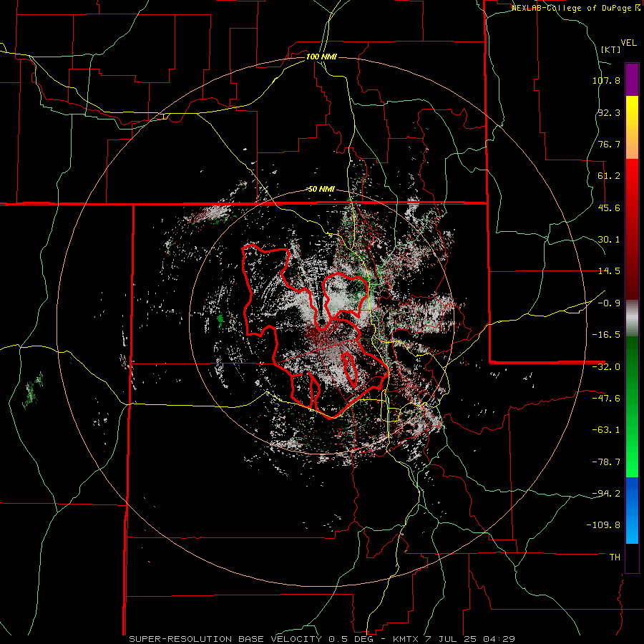Select the 14.5 velocity scale value
Viewport: 644px width, 644px height.
tap(609, 271)
